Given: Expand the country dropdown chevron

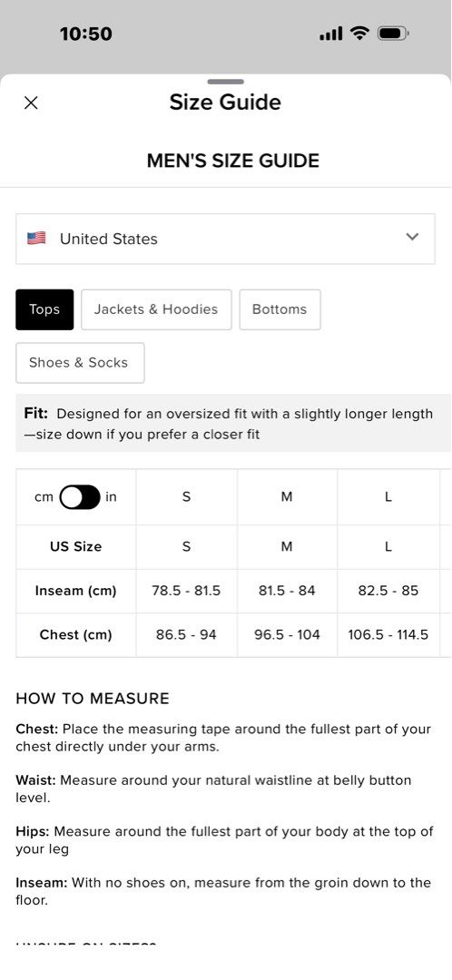Looking at the screenshot, I should (x=412, y=237).
